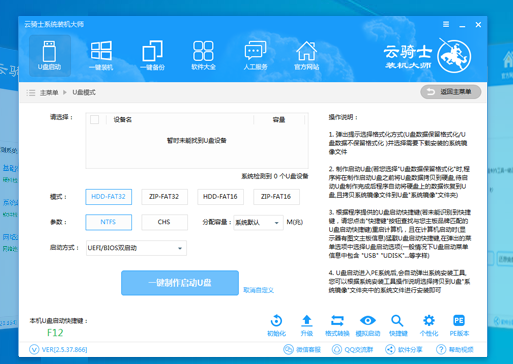
Task: Click the PE版本 icon
Action: (x=459, y=321)
